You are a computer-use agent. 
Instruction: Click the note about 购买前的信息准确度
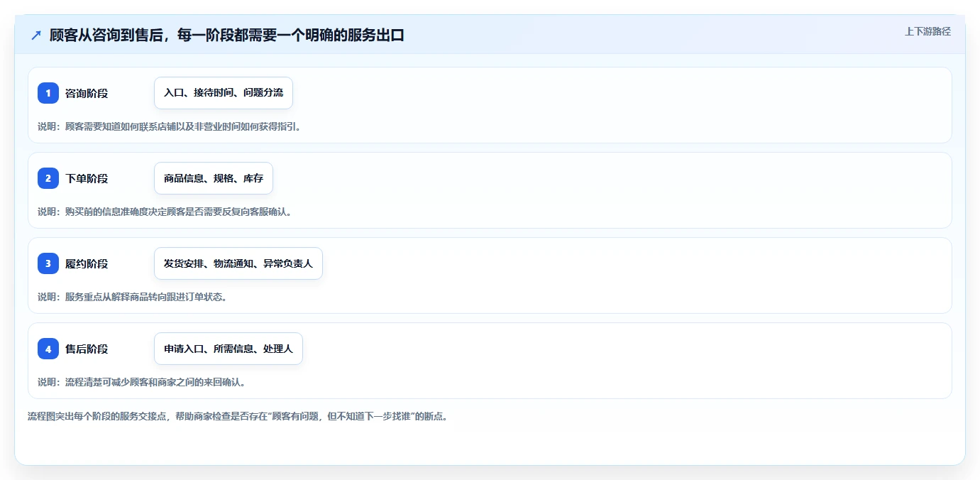pos(165,212)
